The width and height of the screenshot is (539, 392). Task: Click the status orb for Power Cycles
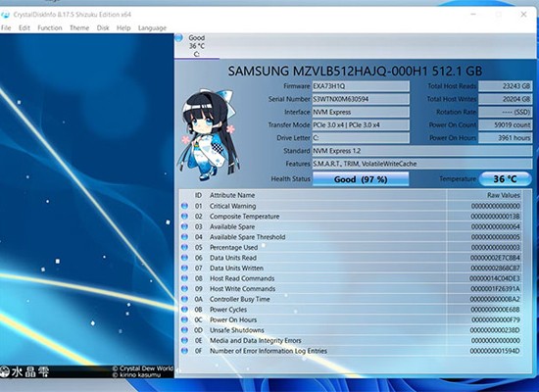tap(185, 309)
